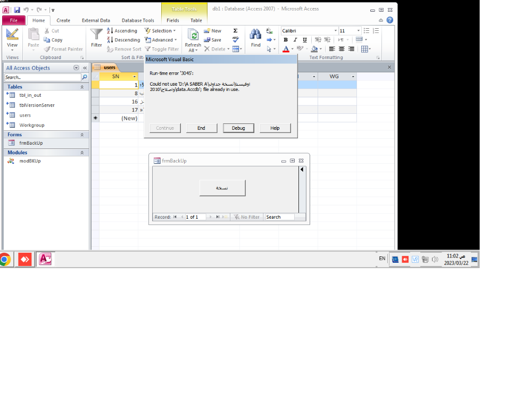Click the Numbering list icon

coord(376,30)
